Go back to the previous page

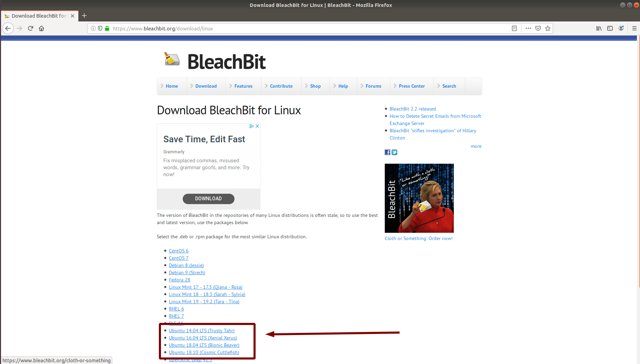(x=8, y=28)
